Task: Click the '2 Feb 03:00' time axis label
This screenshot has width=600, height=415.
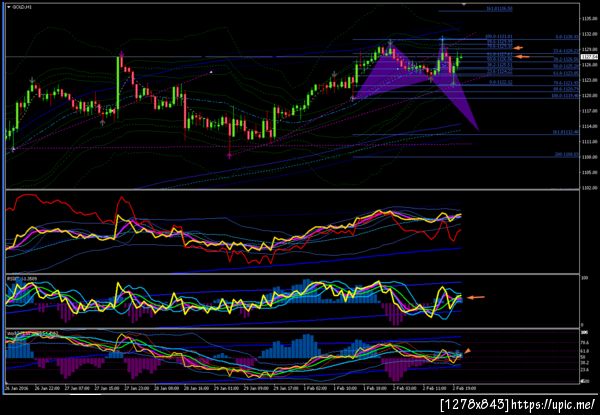Action: [x=404, y=388]
